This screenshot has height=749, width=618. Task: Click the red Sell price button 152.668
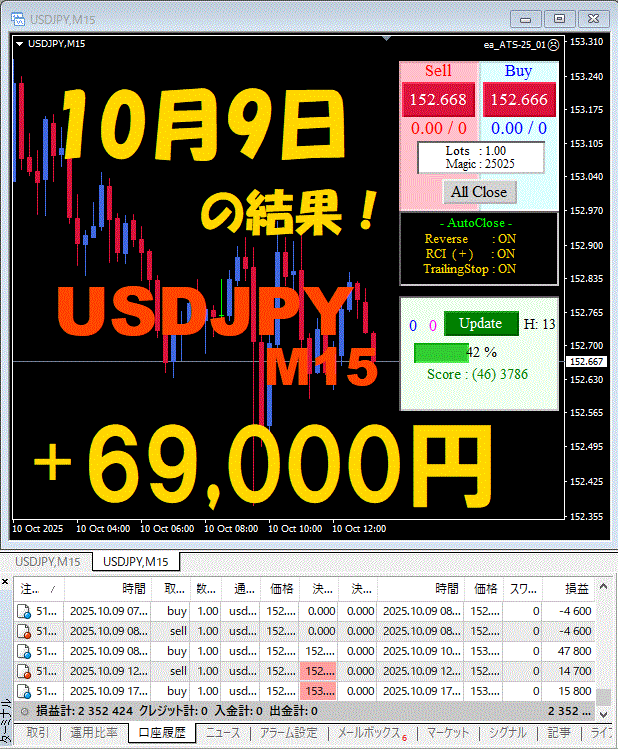(x=438, y=99)
